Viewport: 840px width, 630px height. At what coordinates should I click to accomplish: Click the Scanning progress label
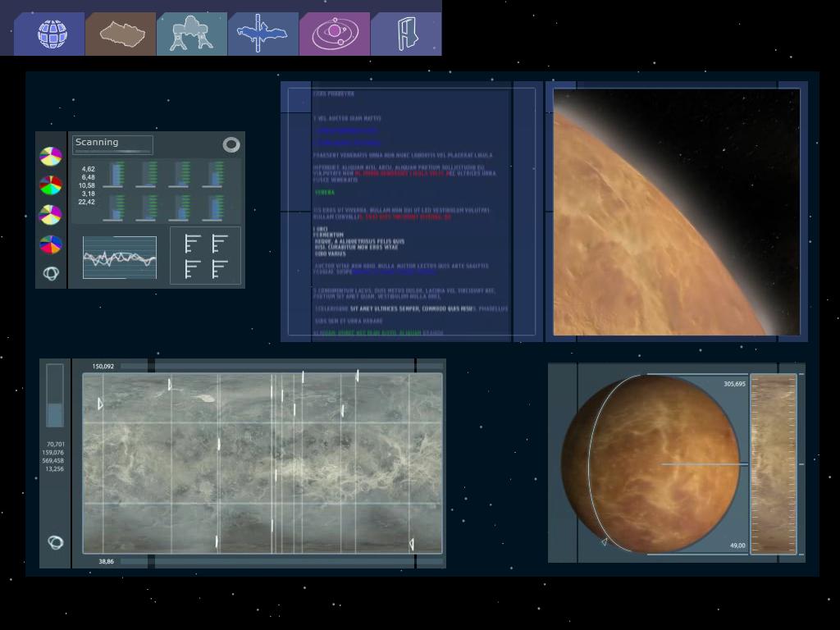[x=112, y=144]
